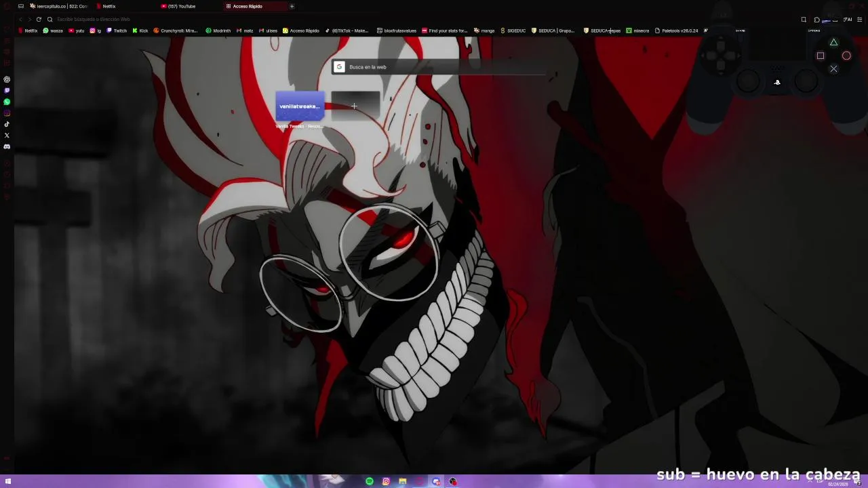Open a new tab with plus button

[x=292, y=6]
